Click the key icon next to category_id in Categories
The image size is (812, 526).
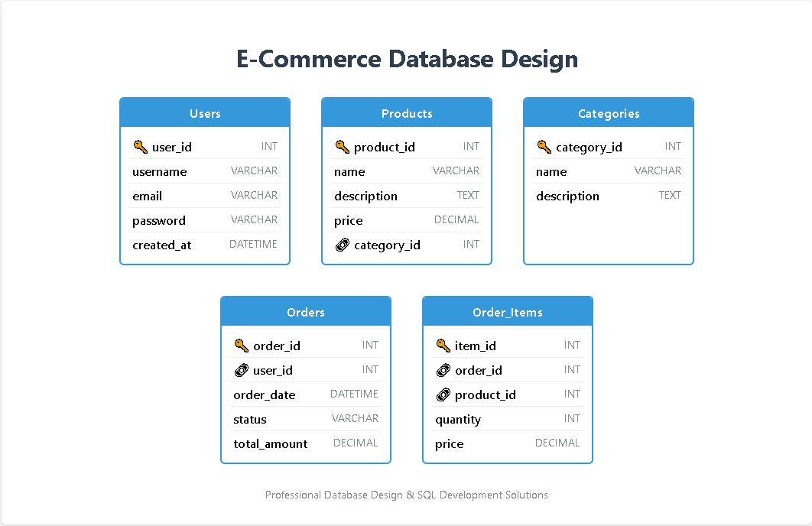pyautogui.click(x=543, y=147)
